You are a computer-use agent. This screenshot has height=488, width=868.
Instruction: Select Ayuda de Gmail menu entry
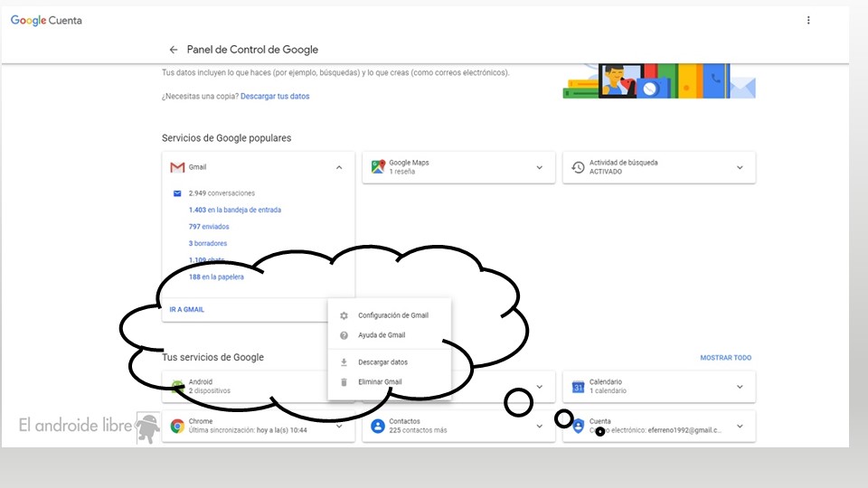pyautogui.click(x=390, y=335)
